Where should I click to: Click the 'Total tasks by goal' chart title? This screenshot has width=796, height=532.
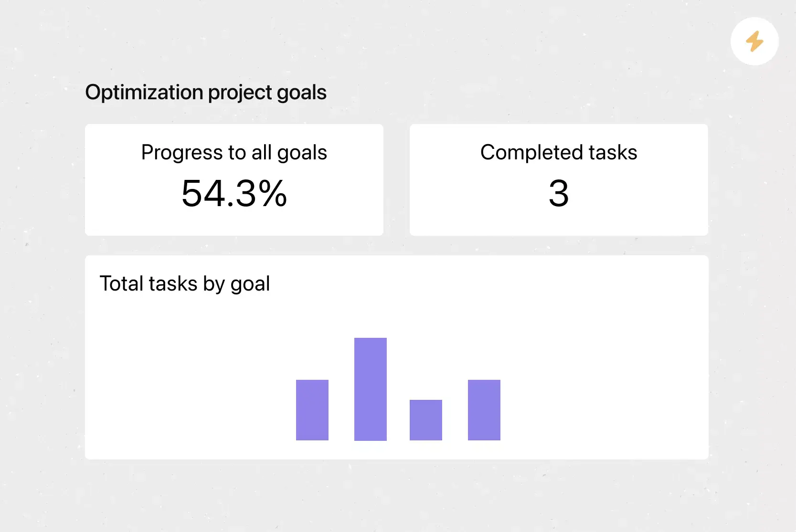pyautogui.click(x=184, y=284)
